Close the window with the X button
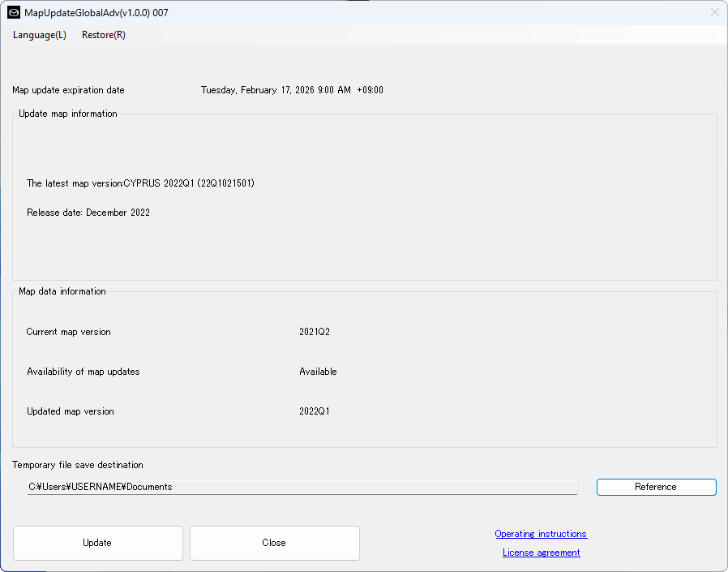Viewport: 728px width, 572px height. pyautogui.click(x=714, y=13)
